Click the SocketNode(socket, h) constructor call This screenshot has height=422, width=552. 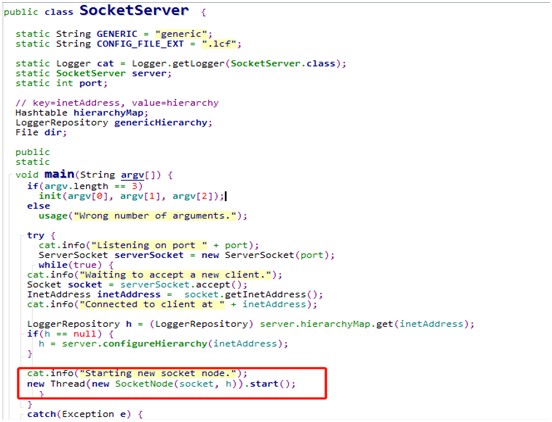(x=176, y=384)
